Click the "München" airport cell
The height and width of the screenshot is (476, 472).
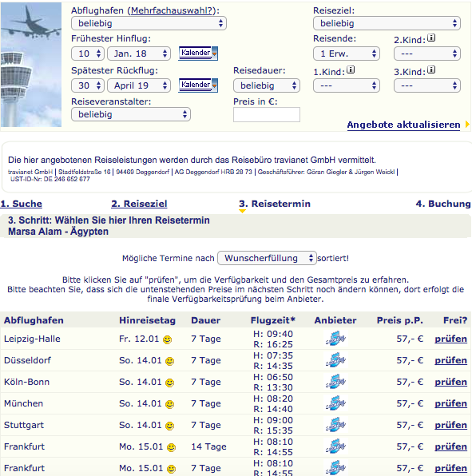click(x=23, y=403)
